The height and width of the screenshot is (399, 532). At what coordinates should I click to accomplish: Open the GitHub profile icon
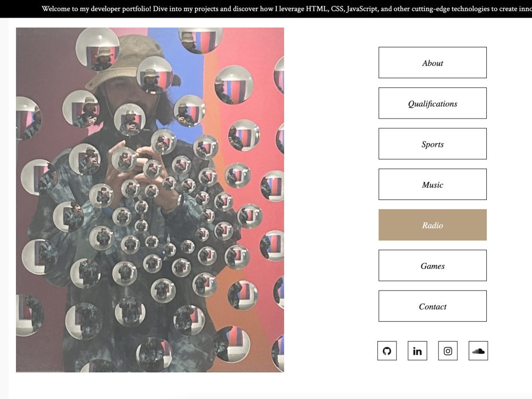387,351
